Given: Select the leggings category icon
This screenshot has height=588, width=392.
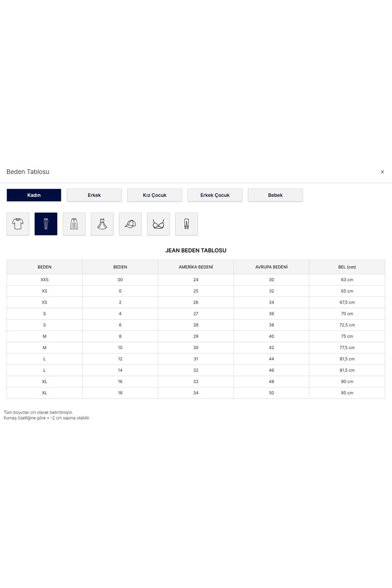Looking at the screenshot, I should 187,224.
